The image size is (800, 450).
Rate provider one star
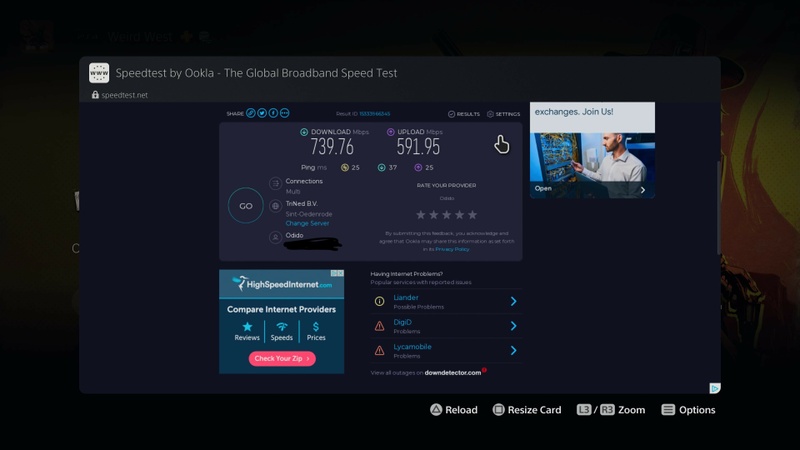click(420, 215)
